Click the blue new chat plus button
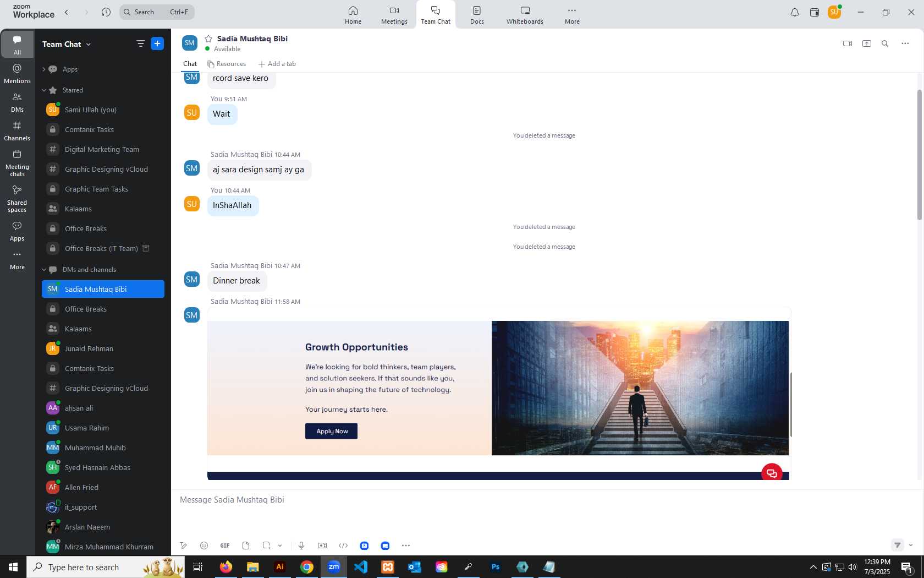Image resolution: width=924 pixels, height=578 pixels. [157, 43]
